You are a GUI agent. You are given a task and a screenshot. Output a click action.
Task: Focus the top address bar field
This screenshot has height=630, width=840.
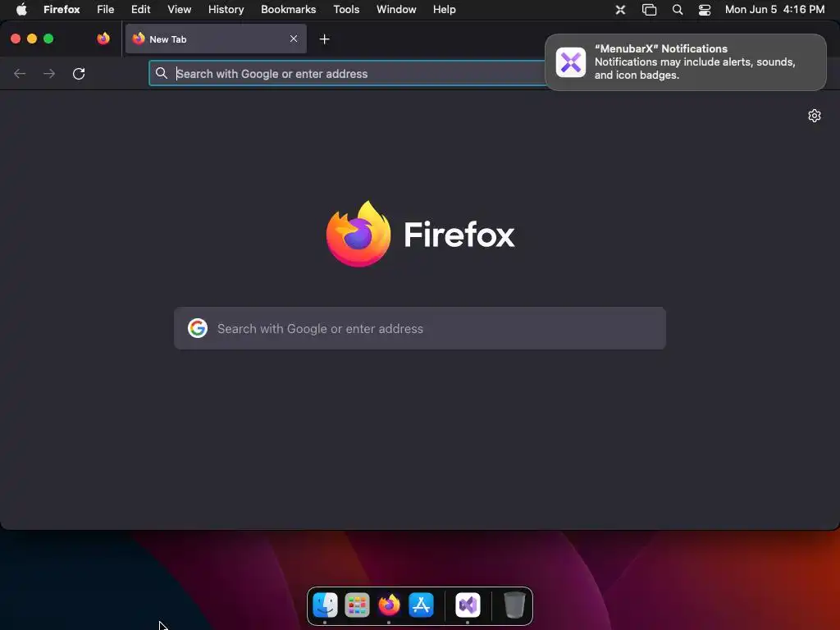[x=347, y=73]
